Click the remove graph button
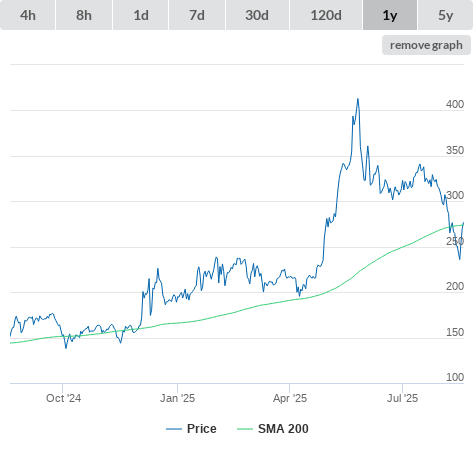The width and height of the screenshot is (474, 455). [426, 45]
